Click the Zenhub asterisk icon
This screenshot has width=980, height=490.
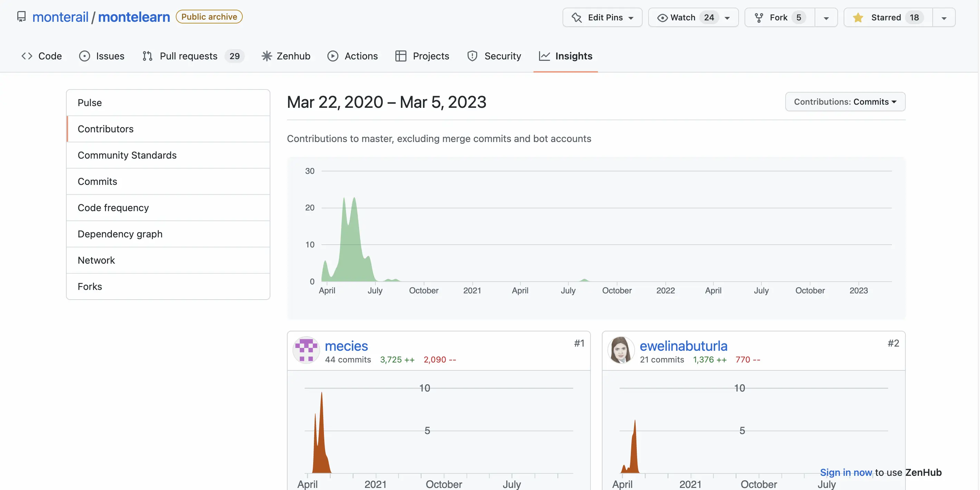[x=267, y=56]
